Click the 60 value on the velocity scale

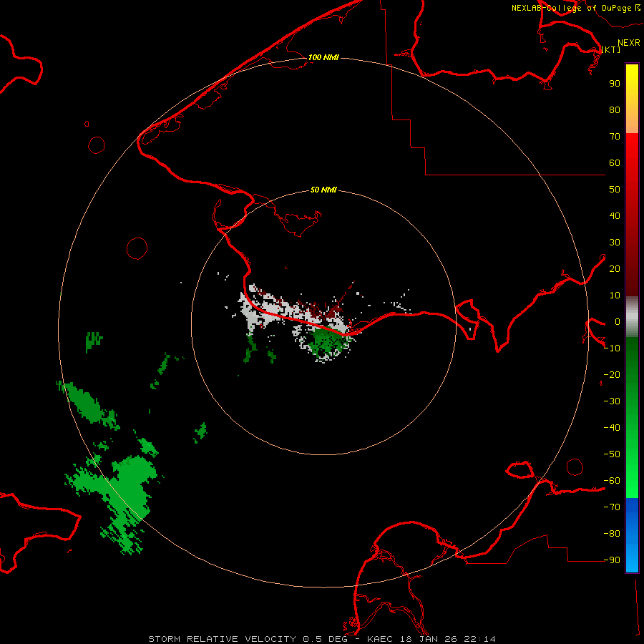(x=615, y=162)
